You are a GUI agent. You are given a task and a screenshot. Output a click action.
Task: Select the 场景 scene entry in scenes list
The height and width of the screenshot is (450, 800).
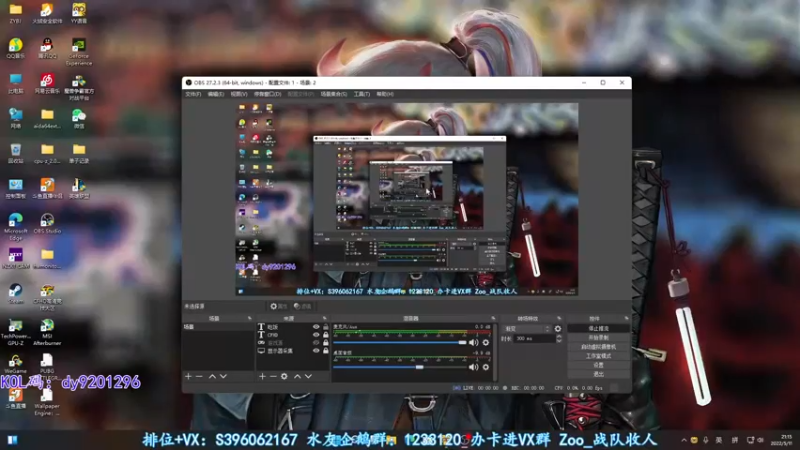click(x=218, y=327)
